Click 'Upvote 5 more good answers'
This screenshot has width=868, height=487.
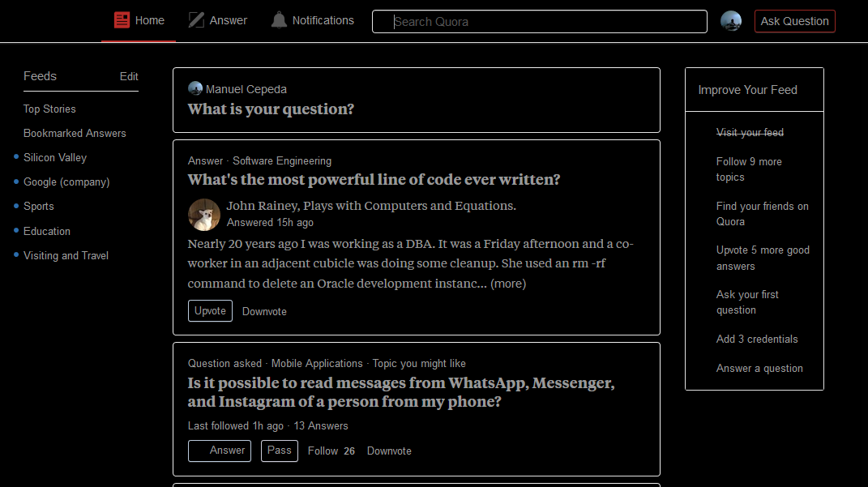(x=763, y=258)
